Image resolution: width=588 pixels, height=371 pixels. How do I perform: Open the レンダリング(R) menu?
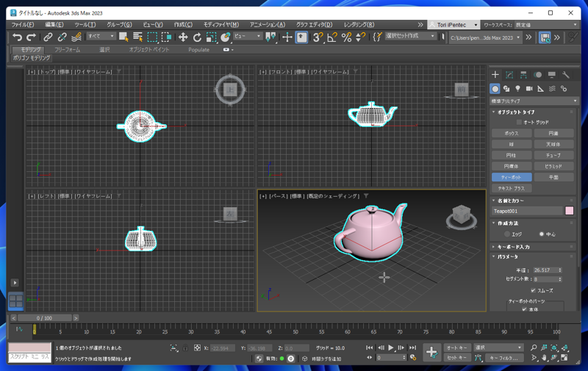[359, 25]
